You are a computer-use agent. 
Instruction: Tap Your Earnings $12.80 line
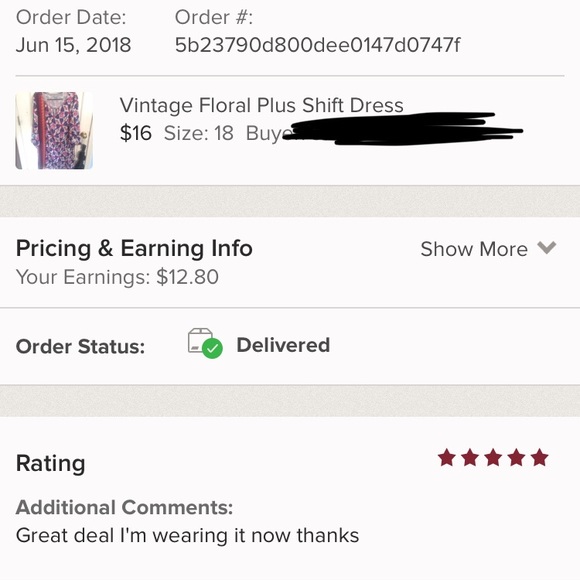click(x=117, y=277)
